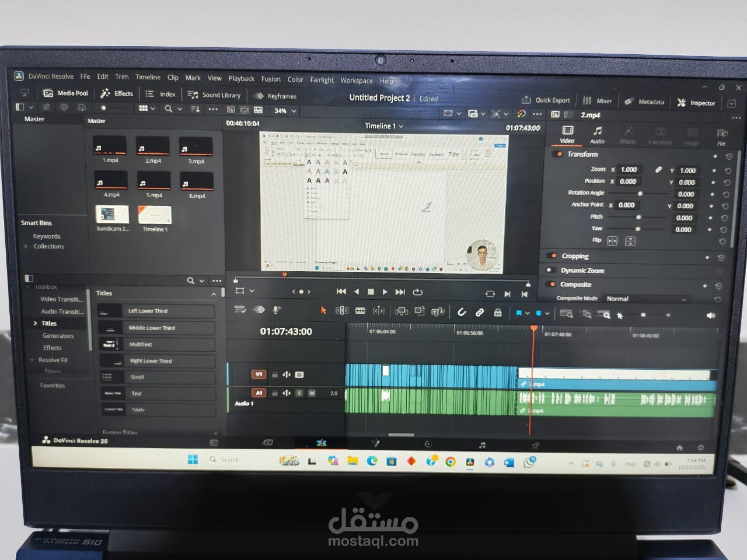Open the Workspace menu

point(357,81)
